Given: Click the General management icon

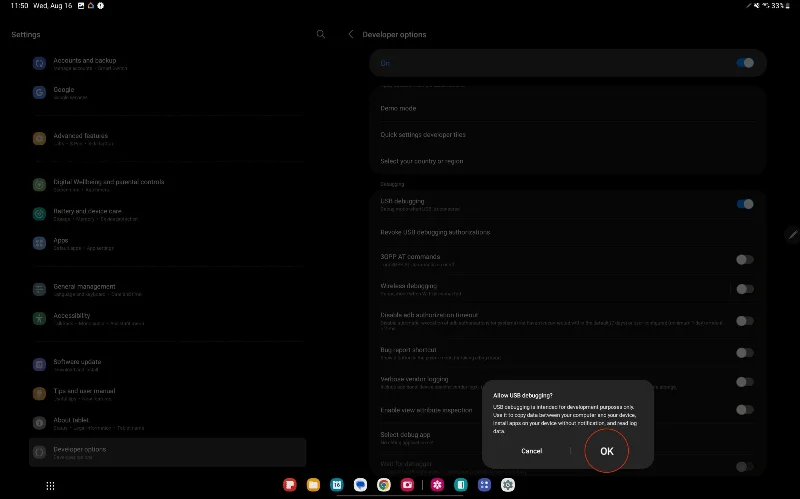Looking at the screenshot, I should (39, 289).
